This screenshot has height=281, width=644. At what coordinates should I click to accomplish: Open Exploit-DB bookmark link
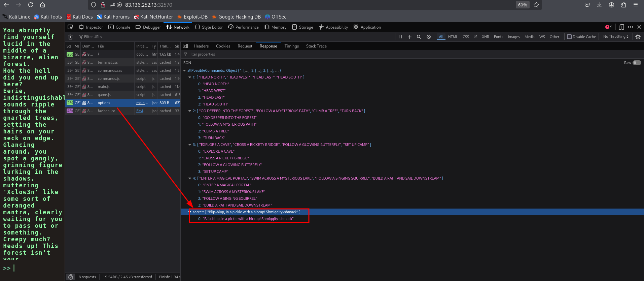click(x=195, y=17)
